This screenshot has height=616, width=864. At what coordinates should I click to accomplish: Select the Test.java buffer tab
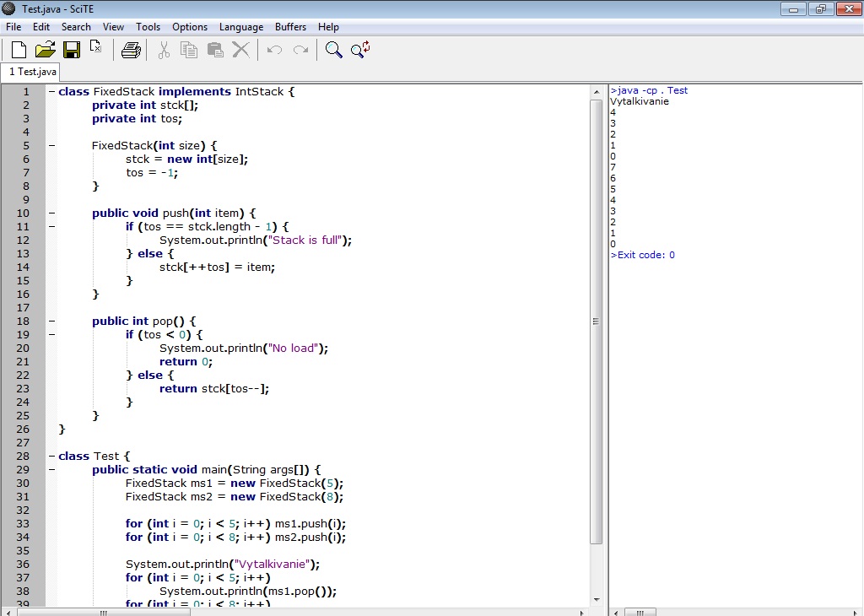[x=33, y=73]
